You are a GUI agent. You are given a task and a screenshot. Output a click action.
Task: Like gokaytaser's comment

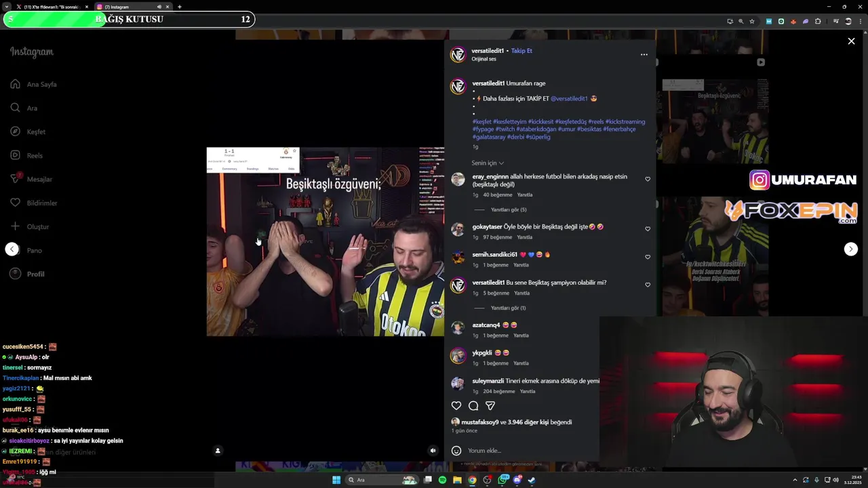pyautogui.click(x=648, y=229)
